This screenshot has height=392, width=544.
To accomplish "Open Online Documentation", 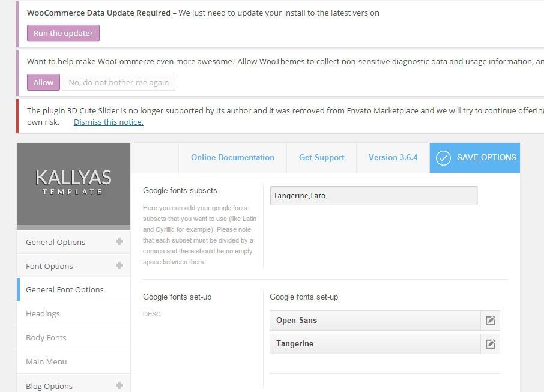I will click(232, 157).
